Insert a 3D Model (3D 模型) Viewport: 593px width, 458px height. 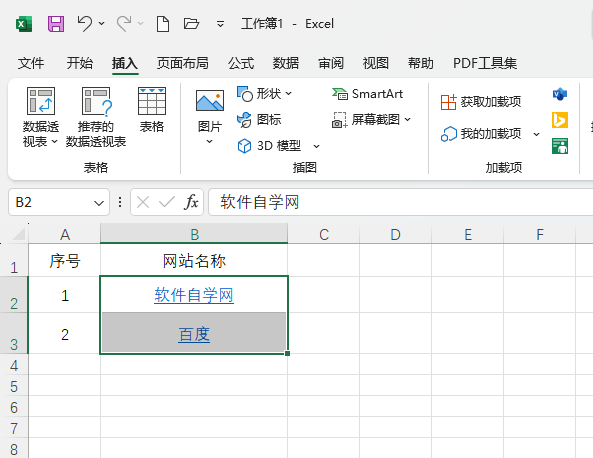[x=269, y=146]
